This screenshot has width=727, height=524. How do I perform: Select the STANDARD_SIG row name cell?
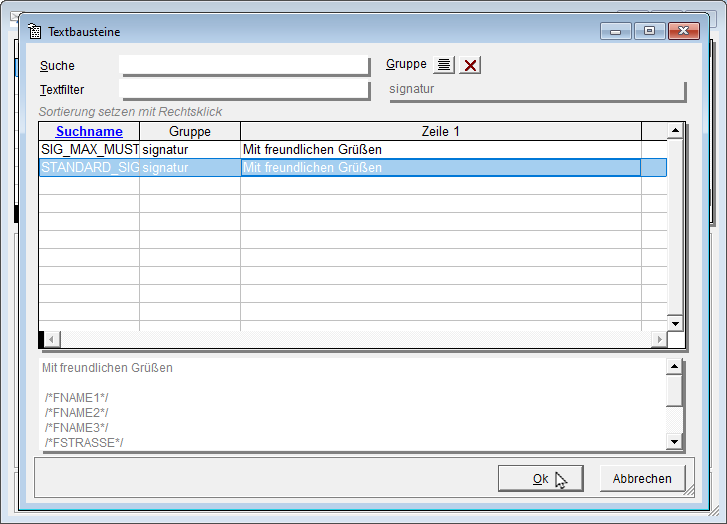click(89, 167)
